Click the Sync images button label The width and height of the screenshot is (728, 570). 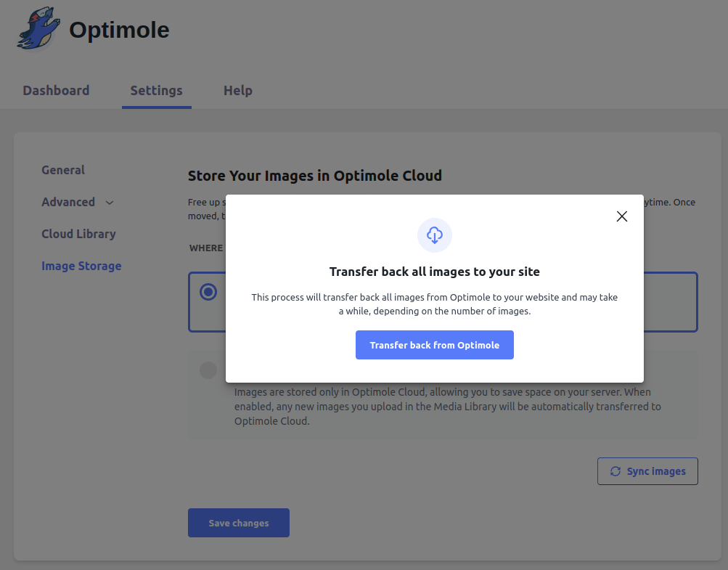(656, 471)
